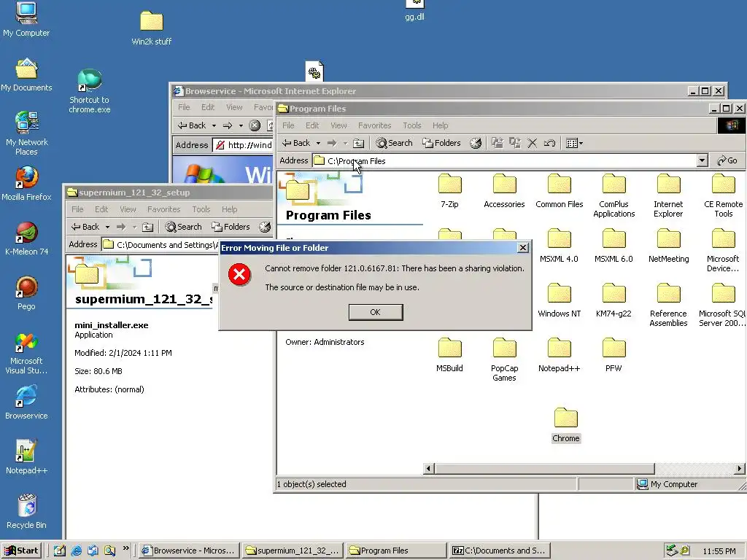
Task: Select the Internet Explorer folder
Action: coord(668,195)
